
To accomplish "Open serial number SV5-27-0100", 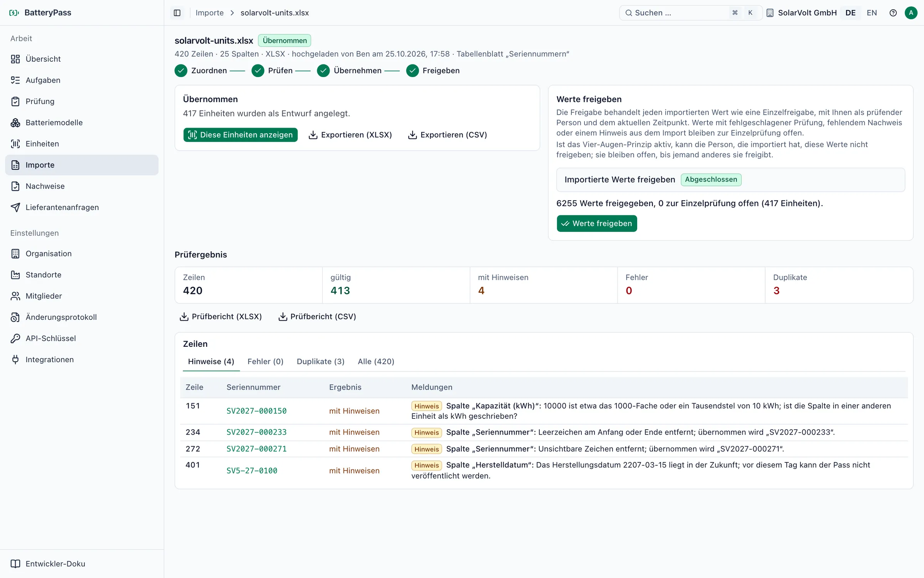I will (x=252, y=471).
